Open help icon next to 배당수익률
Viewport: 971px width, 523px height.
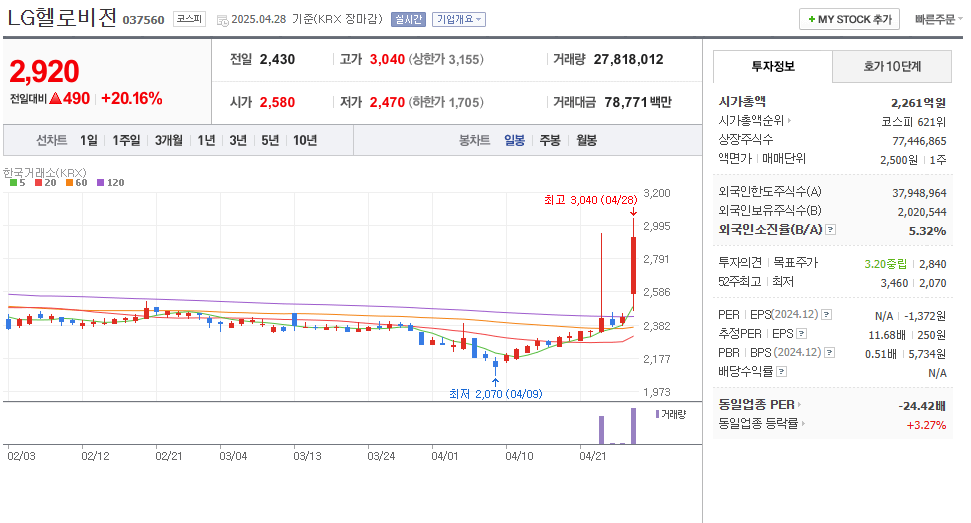coord(782,371)
